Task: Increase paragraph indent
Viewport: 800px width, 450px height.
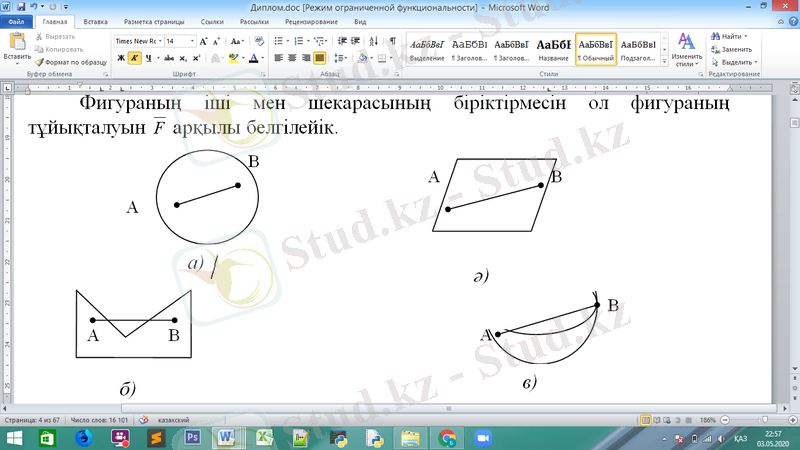Action: pos(356,41)
